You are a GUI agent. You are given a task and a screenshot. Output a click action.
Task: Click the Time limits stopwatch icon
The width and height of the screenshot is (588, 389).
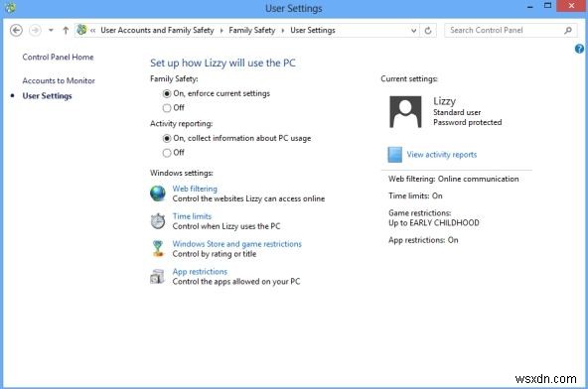point(158,221)
